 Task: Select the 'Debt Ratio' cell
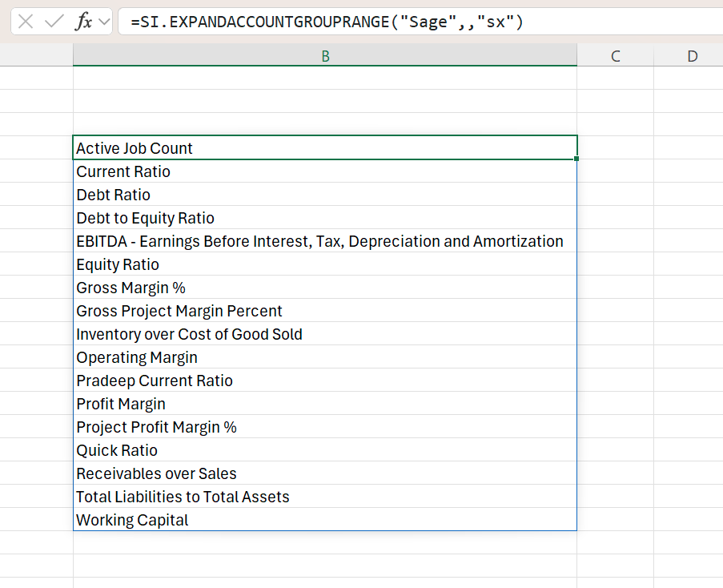pos(325,194)
